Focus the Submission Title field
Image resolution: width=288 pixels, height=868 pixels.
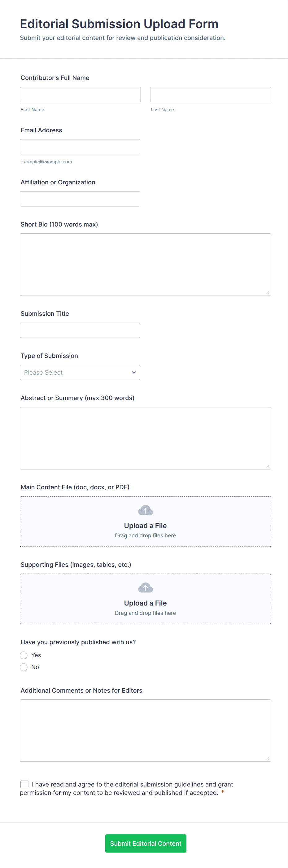[80, 330]
